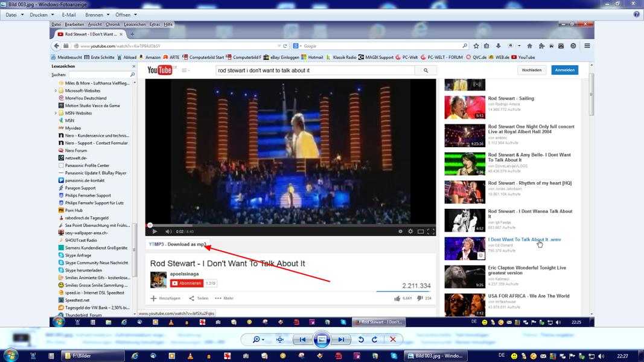The height and width of the screenshot is (362, 644).
Task: Open the Chronik menu in pictured Firefox
Action: 112,25
